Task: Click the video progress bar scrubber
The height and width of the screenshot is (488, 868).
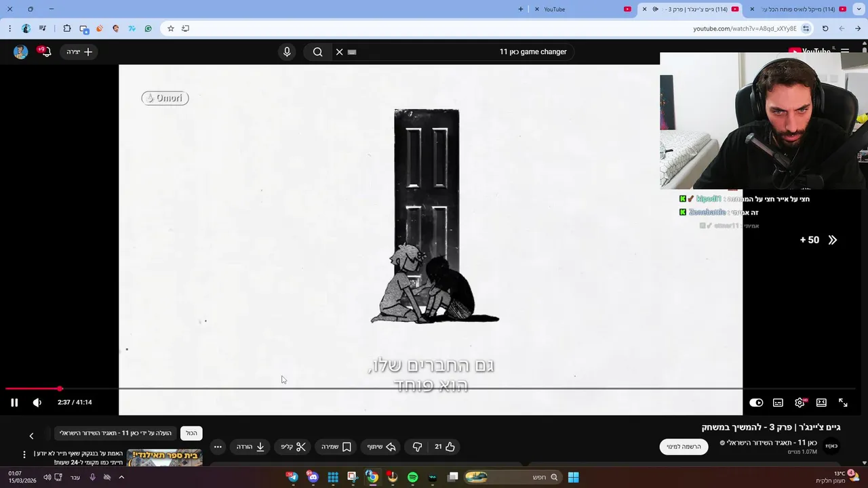Action: [x=60, y=388]
